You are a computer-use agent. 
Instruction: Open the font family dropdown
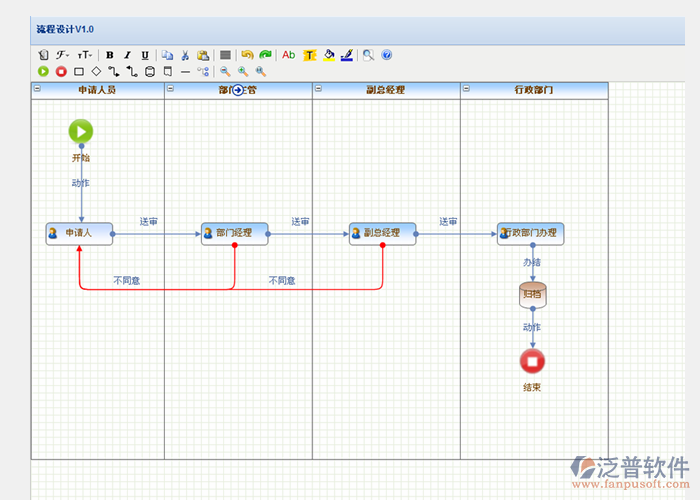pos(63,56)
